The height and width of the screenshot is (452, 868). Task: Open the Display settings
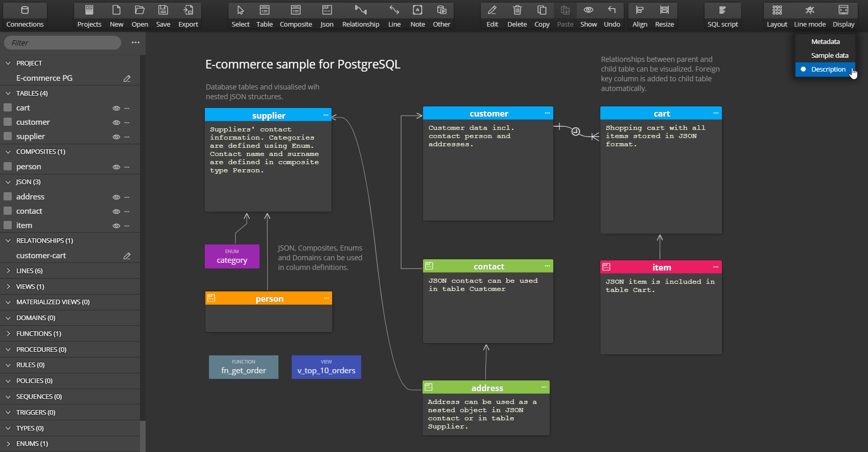pyautogui.click(x=843, y=16)
